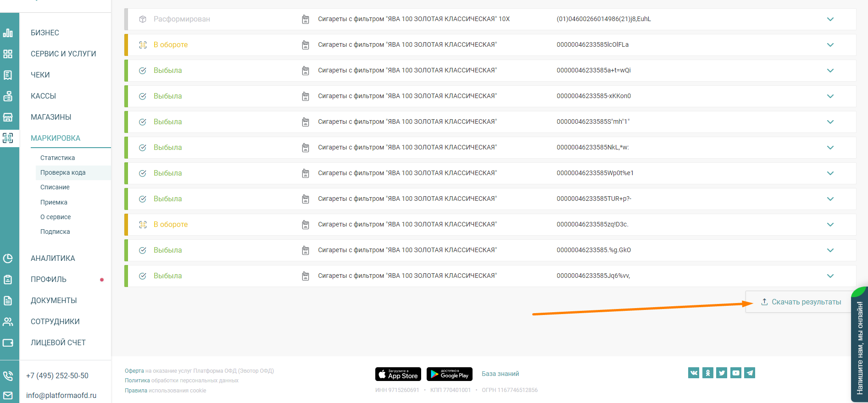Image resolution: width=868 pixels, height=403 pixels.
Task: Click the App Store download badge
Action: click(x=398, y=374)
